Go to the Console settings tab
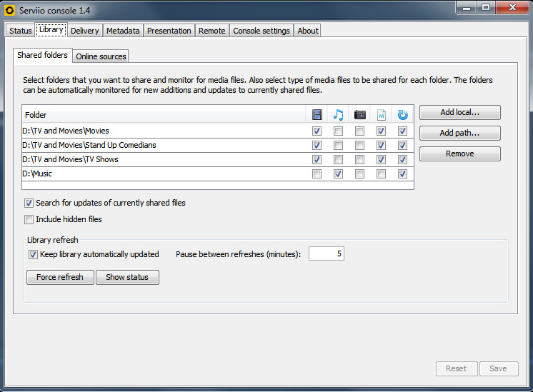The width and height of the screenshot is (533, 392). coord(261,31)
